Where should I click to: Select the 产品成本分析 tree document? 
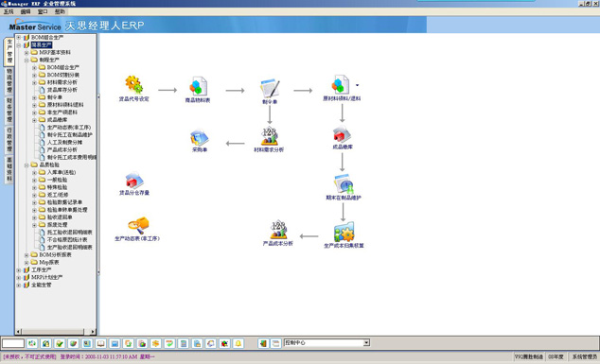tap(62, 150)
